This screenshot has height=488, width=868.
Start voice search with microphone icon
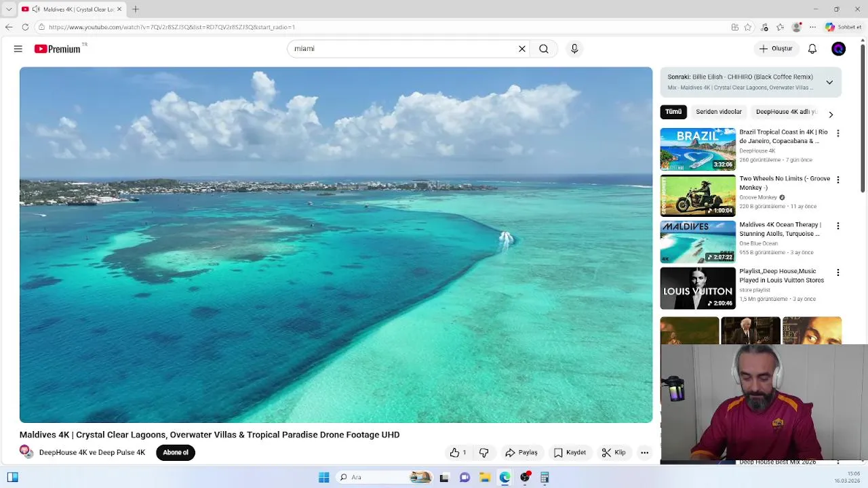pos(574,49)
